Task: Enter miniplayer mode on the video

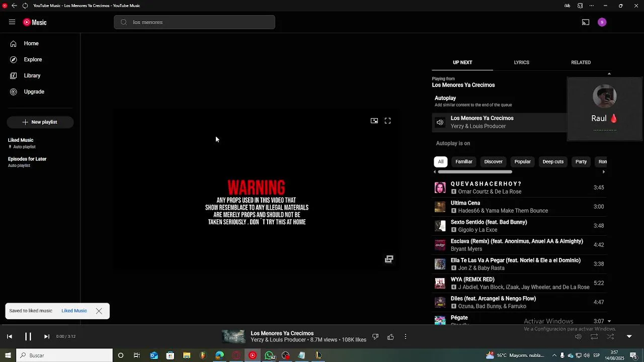Action: pos(374,121)
